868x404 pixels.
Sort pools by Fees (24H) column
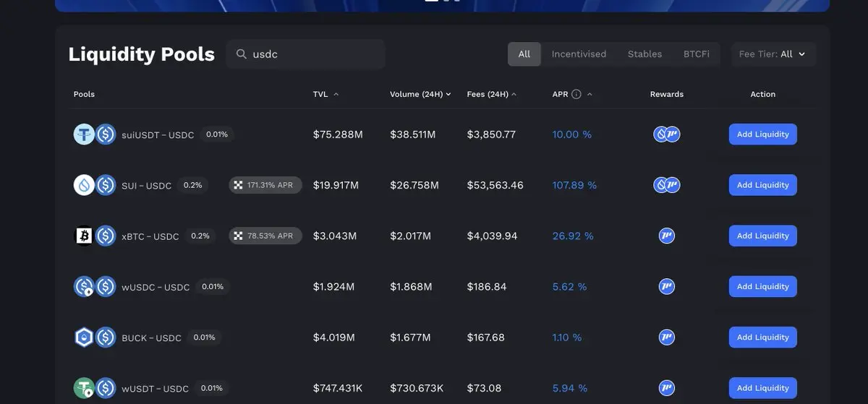point(492,94)
